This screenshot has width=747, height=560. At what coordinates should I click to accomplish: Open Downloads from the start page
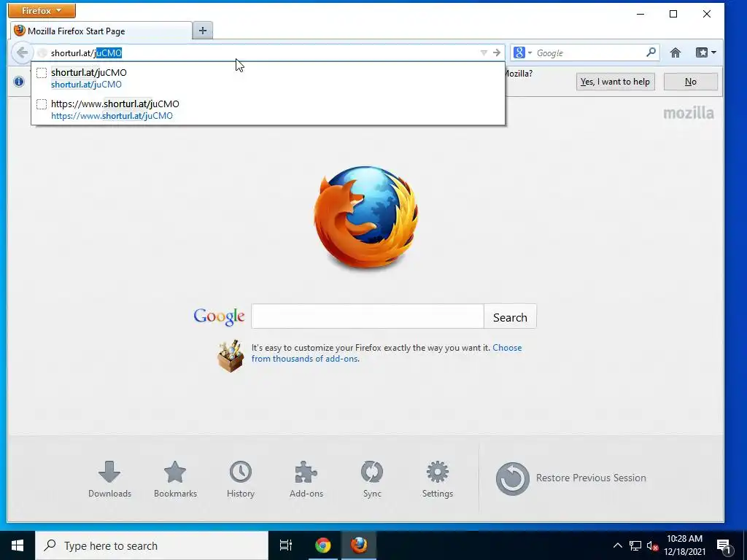point(109,479)
